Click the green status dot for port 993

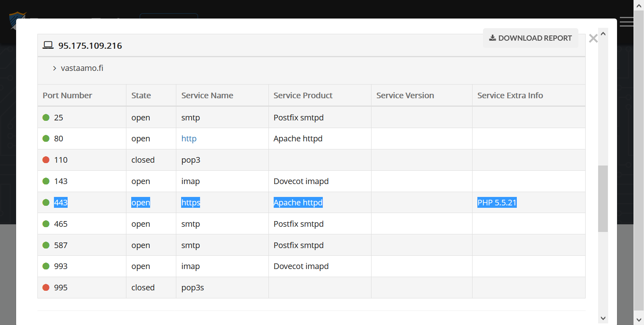tap(46, 266)
